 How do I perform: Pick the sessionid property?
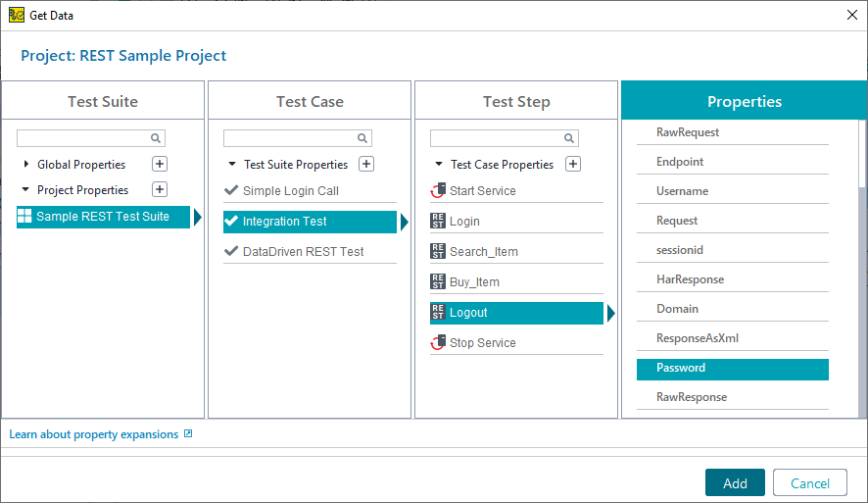pyautogui.click(x=680, y=250)
